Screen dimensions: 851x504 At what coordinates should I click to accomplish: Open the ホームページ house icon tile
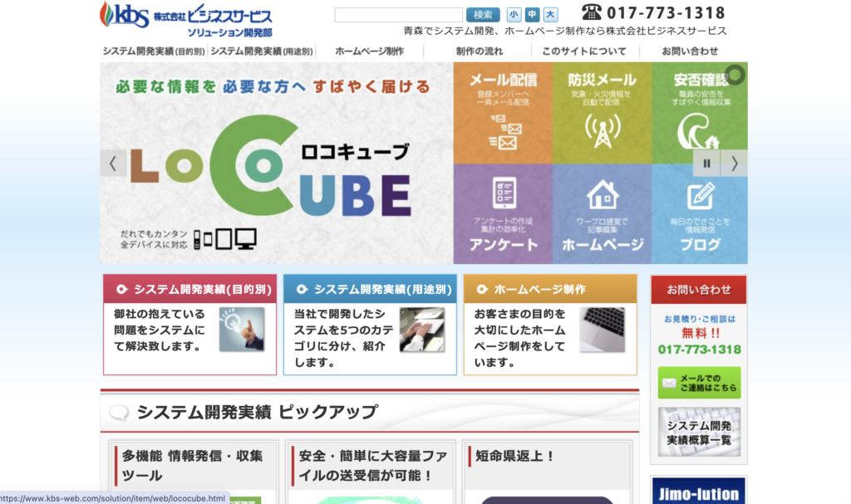point(602,214)
